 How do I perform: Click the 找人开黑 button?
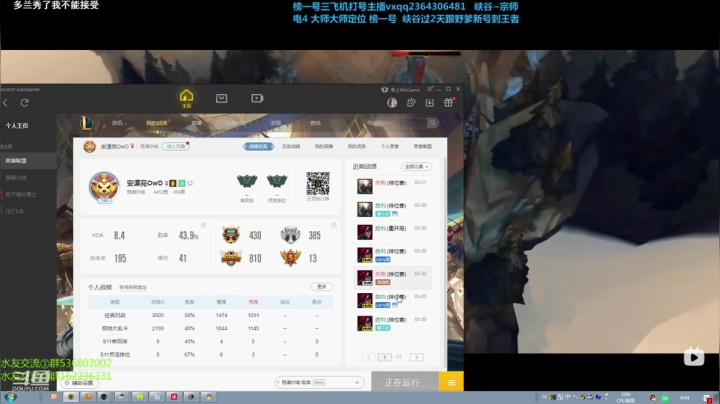pos(175,146)
